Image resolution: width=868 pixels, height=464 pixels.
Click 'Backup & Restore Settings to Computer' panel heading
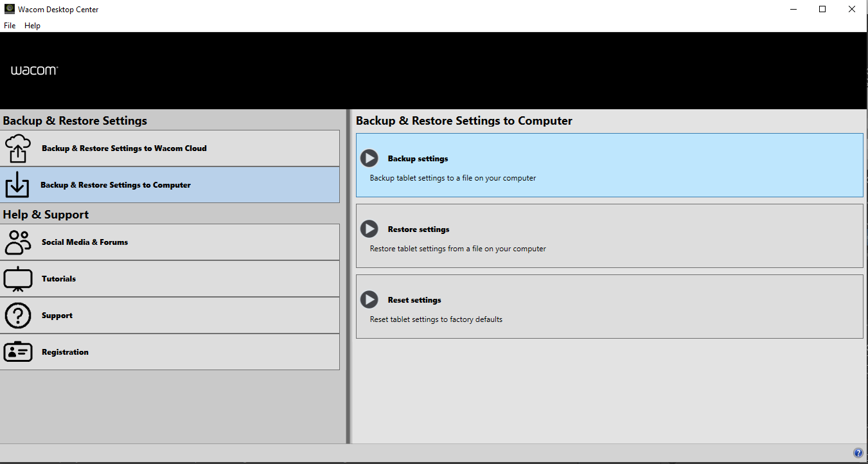click(x=464, y=121)
